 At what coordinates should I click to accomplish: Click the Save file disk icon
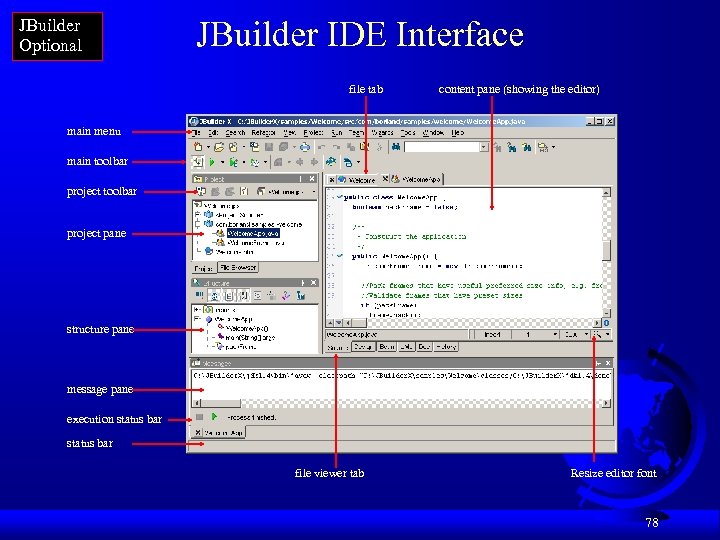(x=269, y=147)
